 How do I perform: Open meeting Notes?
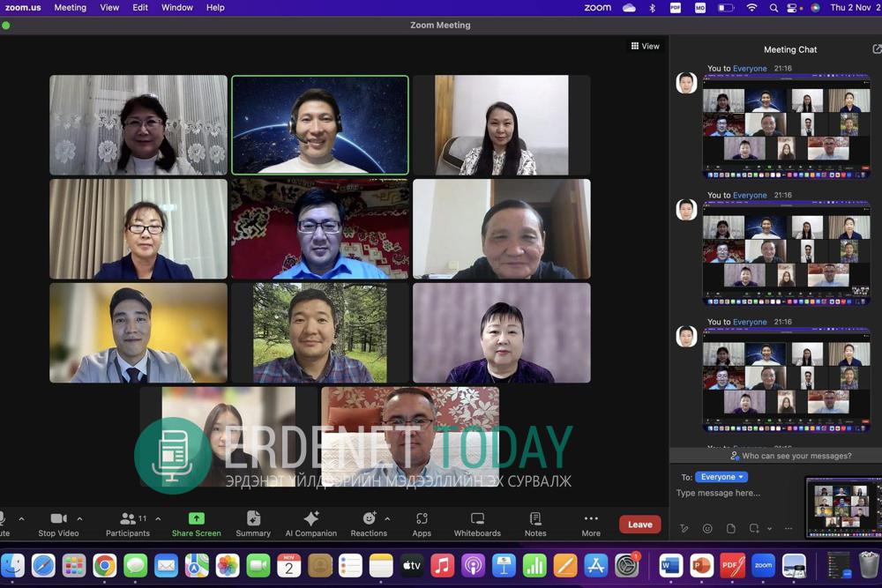535,524
